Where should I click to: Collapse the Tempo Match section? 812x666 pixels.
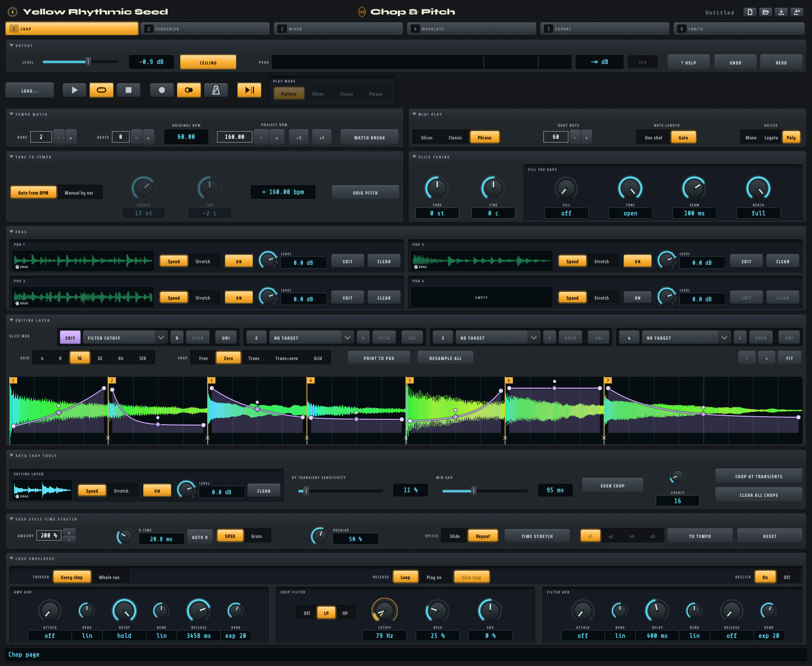click(11, 114)
